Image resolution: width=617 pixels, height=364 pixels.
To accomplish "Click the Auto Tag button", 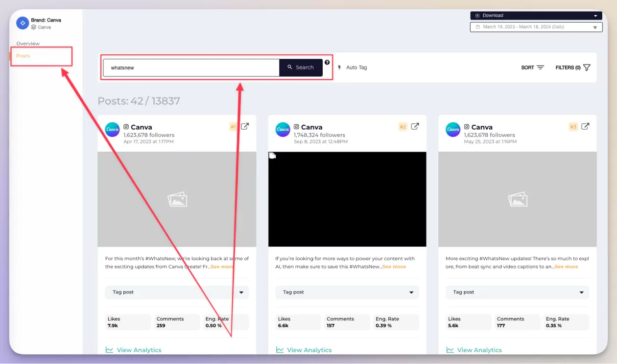I will [356, 68].
